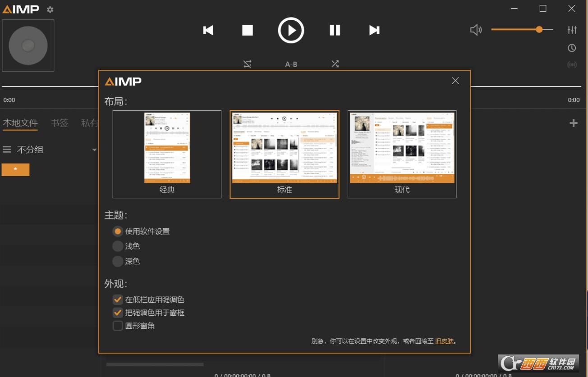Toggle shuffle mode icon
Screen dimensions: 588x377
coord(335,64)
